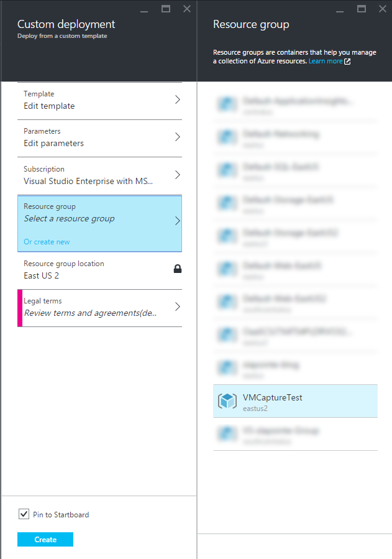392x559 pixels.
Task: Maximize the Custom deployment blade
Action: (166, 9)
